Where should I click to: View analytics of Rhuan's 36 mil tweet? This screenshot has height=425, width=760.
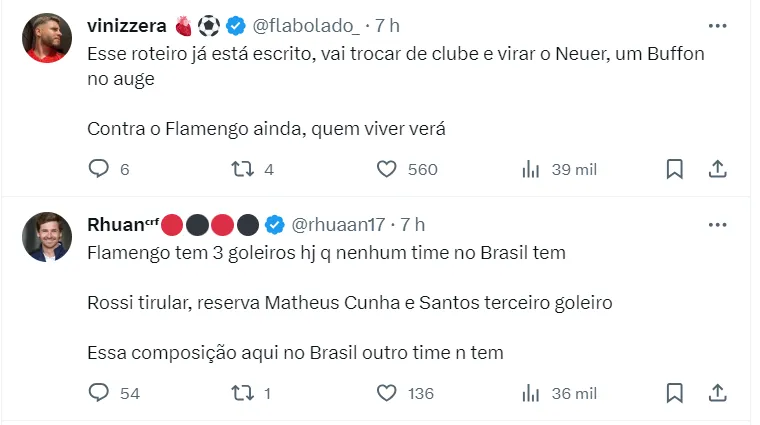pos(531,393)
